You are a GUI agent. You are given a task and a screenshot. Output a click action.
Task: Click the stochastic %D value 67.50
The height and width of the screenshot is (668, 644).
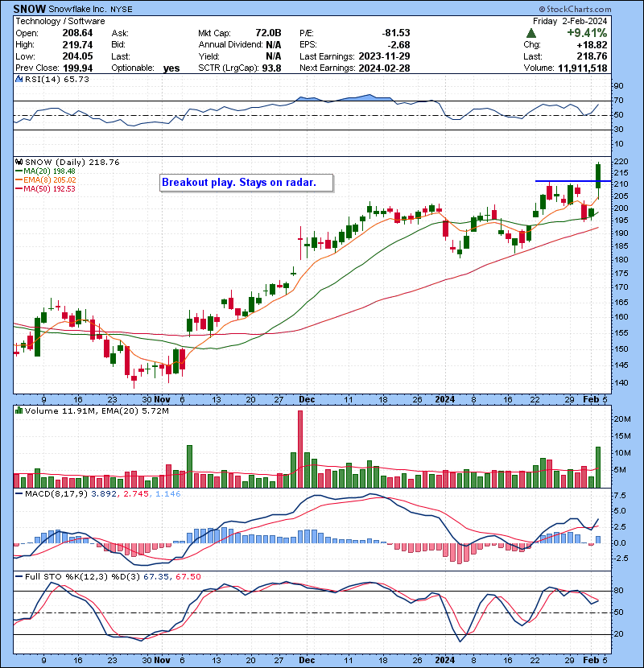click(x=188, y=576)
